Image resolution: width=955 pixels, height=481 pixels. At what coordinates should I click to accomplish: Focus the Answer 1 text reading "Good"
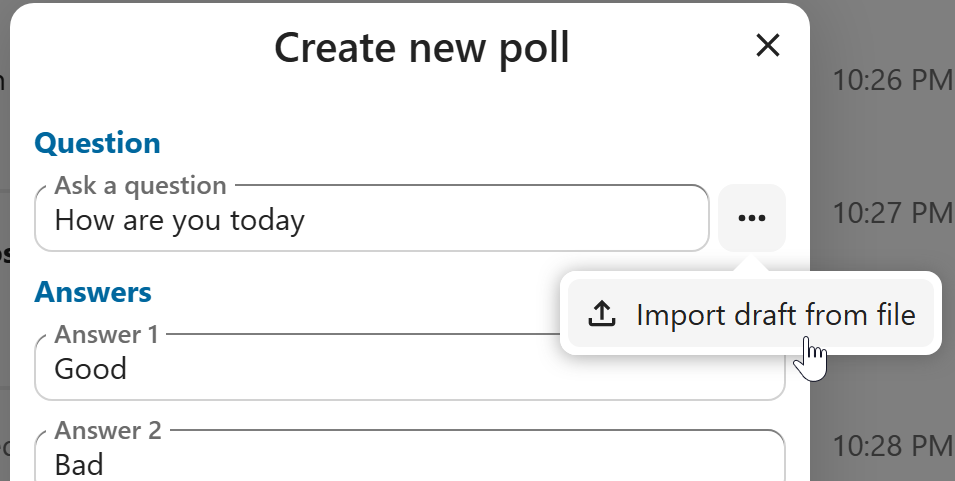click(91, 369)
